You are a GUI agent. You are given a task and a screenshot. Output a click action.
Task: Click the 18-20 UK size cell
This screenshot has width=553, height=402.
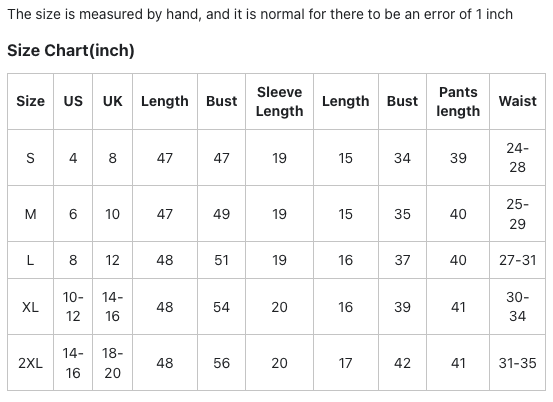(x=113, y=363)
